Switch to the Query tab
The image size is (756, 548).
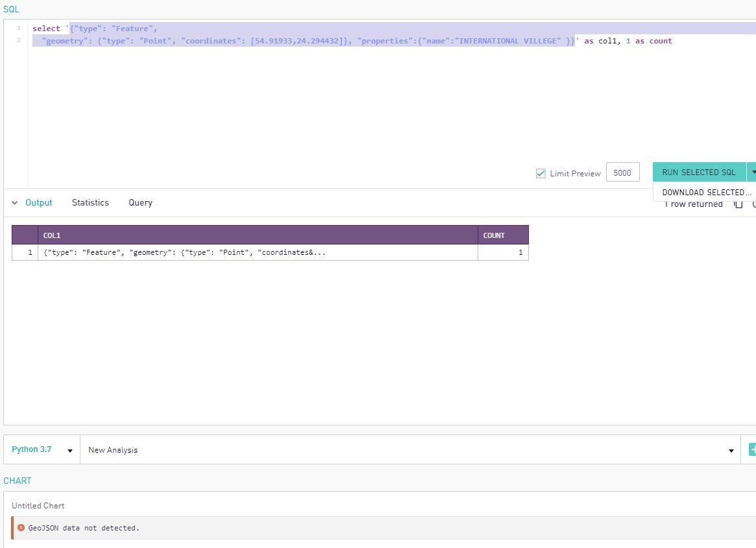point(140,203)
